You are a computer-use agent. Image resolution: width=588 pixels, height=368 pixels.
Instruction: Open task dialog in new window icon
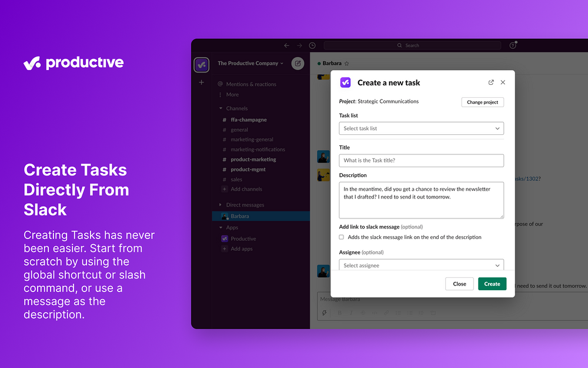coord(491,82)
